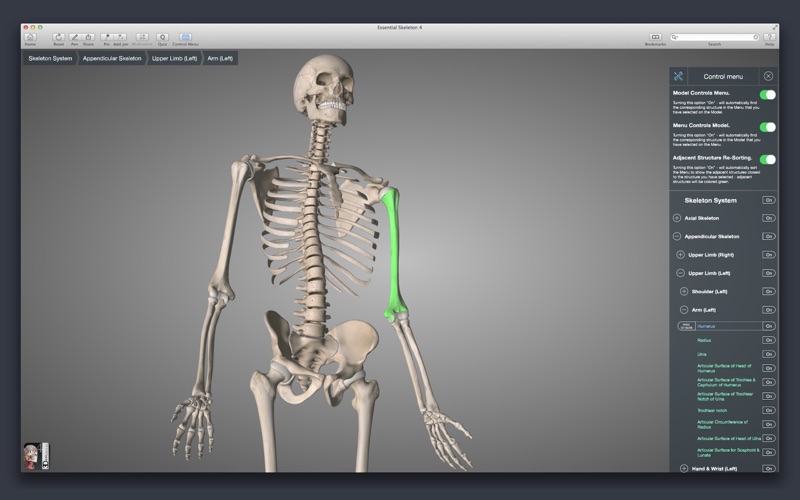Close the Control menu panel
The height and width of the screenshot is (500, 800).
pyautogui.click(x=768, y=76)
